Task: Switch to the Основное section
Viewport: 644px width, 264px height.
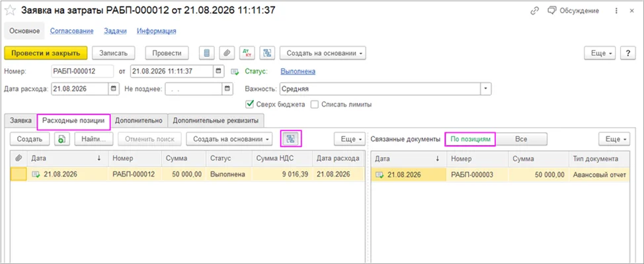Action: tap(24, 31)
